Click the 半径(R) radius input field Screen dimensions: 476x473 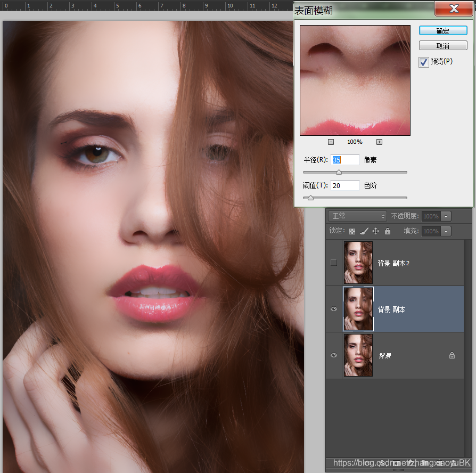[345, 160]
